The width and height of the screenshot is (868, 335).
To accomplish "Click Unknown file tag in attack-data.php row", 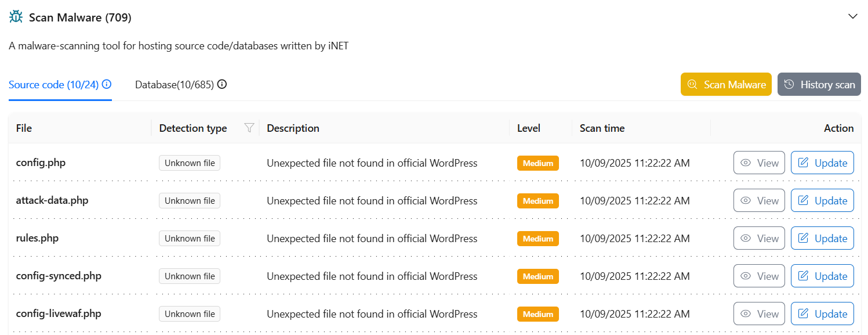I will (x=190, y=201).
